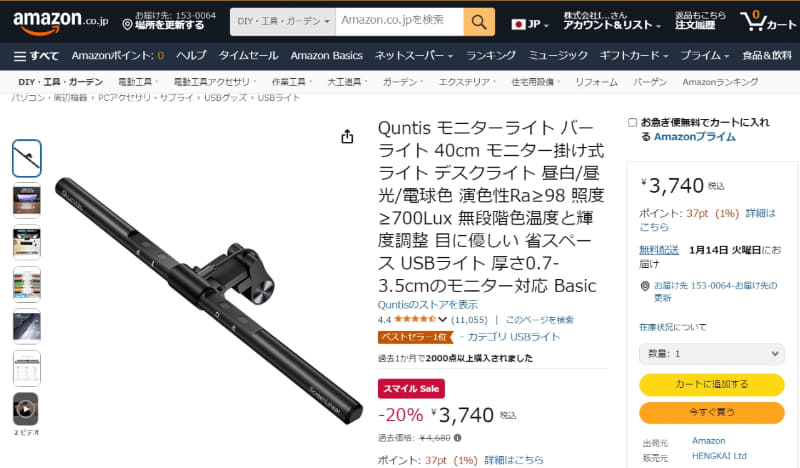Click the orange search magnifier button
Image resolution: width=800 pixels, height=468 pixels.
pos(479,22)
